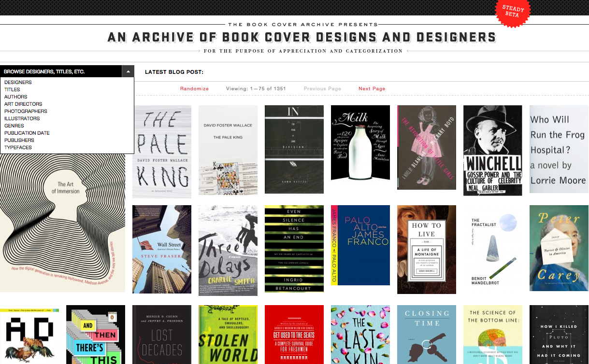Open Get Used to the Seats cover
589x364 pixels.
click(294, 335)
